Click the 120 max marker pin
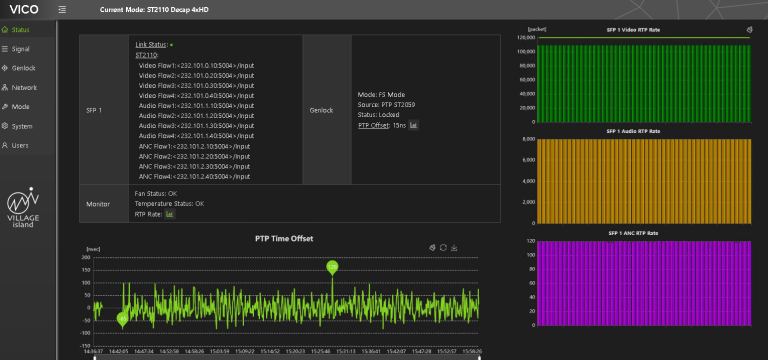Screen dimensions: 768x360 (333, 267)
